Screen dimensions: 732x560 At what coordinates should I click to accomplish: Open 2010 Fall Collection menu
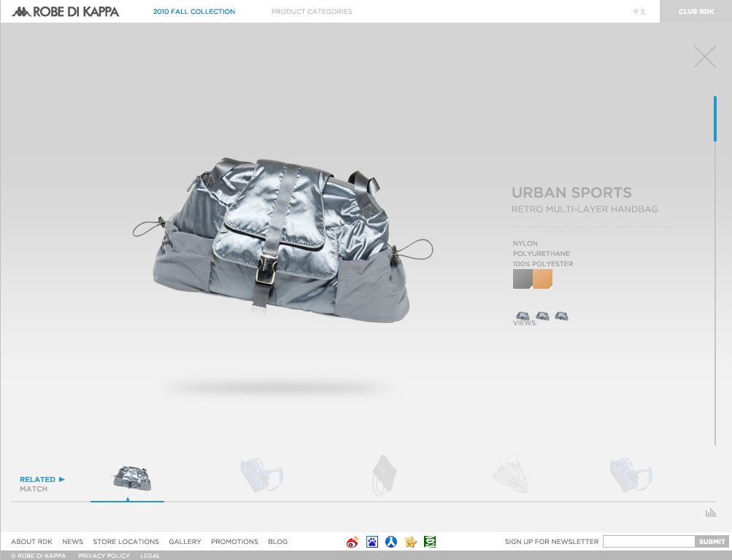tap(194, 12)
